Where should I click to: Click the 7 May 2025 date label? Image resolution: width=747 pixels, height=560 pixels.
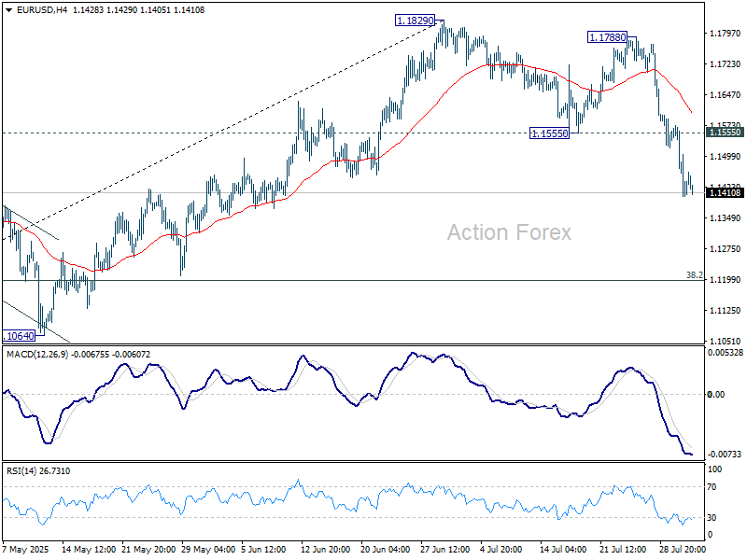coord(29,551)
